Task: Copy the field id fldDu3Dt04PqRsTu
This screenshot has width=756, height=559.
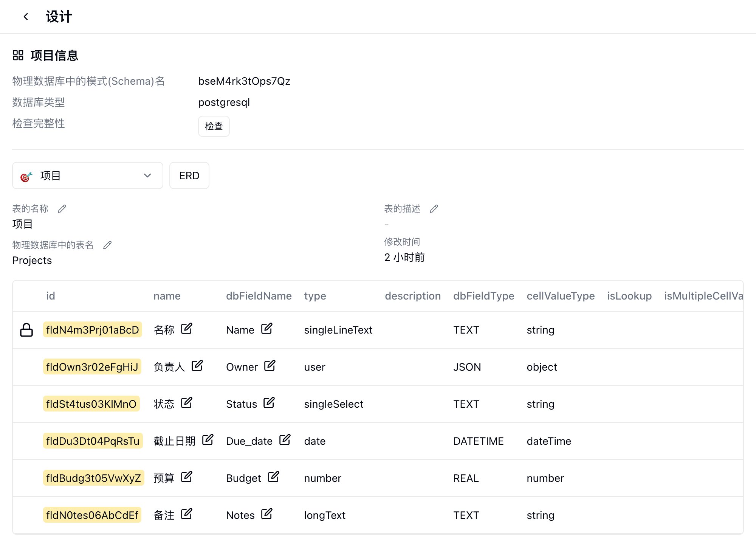Action: 93,441
